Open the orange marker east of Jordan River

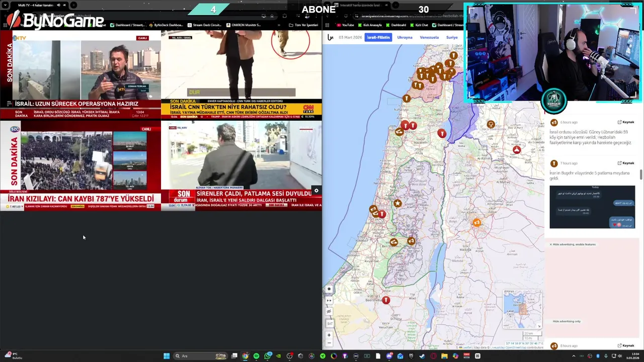click(x=476, y=222)
